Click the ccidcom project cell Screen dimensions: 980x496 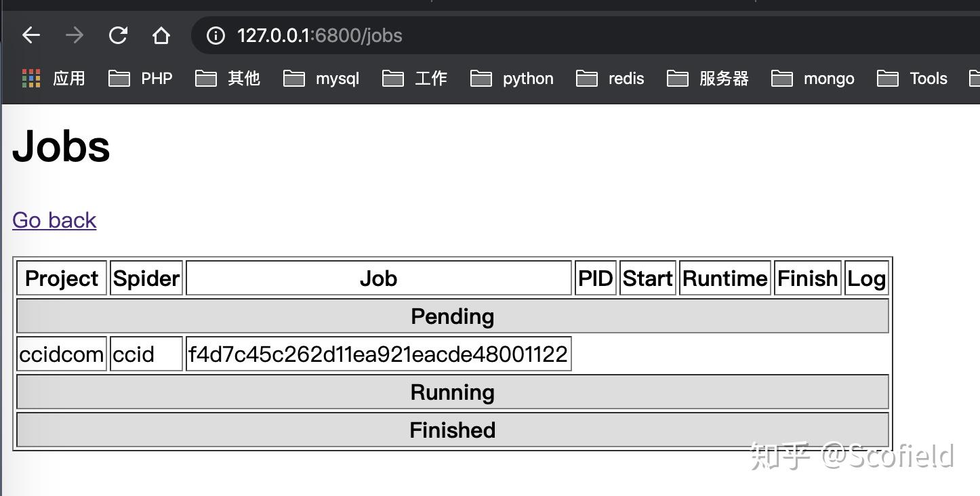click(x=62, y=354)
